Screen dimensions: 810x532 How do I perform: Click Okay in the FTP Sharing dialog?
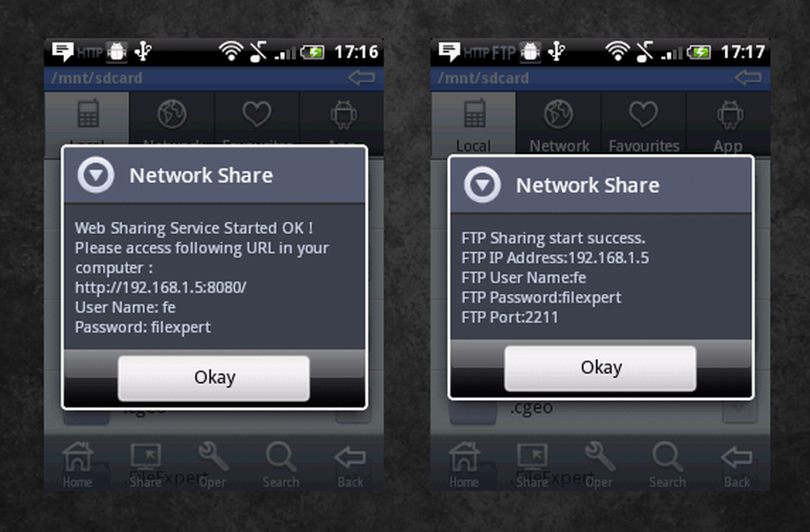click(600, 368)
